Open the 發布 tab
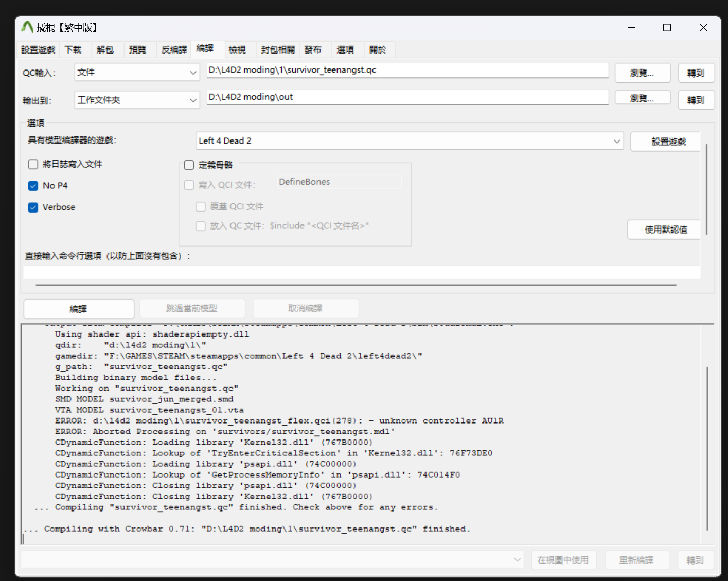This screenshot has height=581, width=728. [x=313, y=50]
